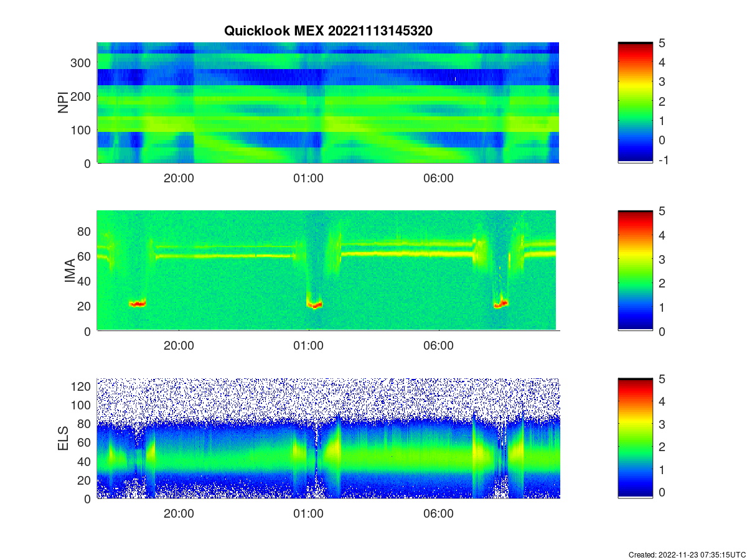This screenshot has height=560, width=747.
Task: Select the IMA y-axis label
Action: point(70,271)
